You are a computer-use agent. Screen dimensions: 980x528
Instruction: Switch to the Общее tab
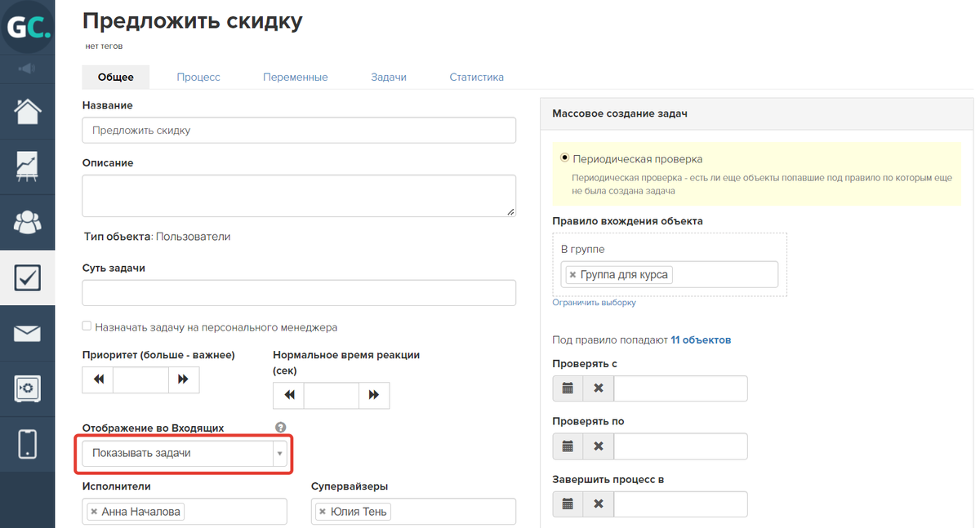(x=116, y=78)
